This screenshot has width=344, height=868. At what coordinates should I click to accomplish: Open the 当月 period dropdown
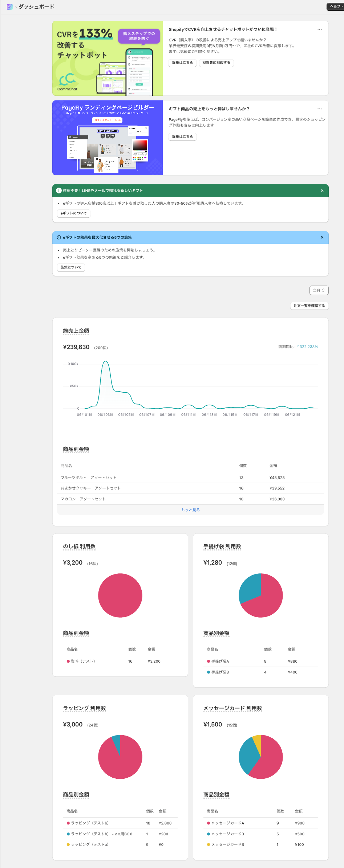pyautogui.click(x=319, y=290)
